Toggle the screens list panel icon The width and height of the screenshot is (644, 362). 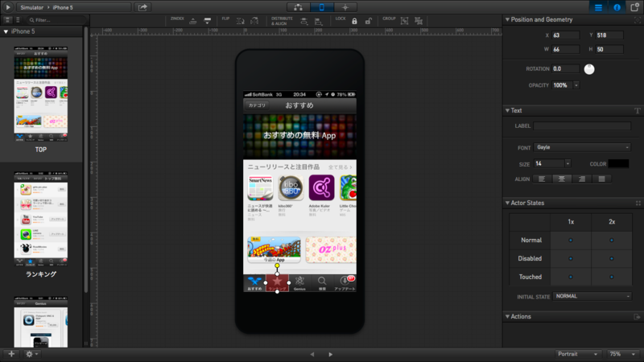click(598, 7)
